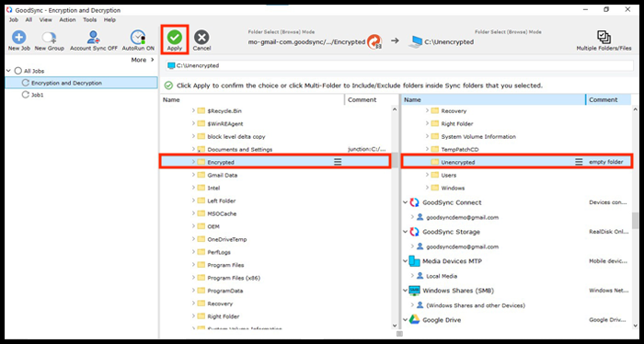Click the New Group icon

[49, 38]
